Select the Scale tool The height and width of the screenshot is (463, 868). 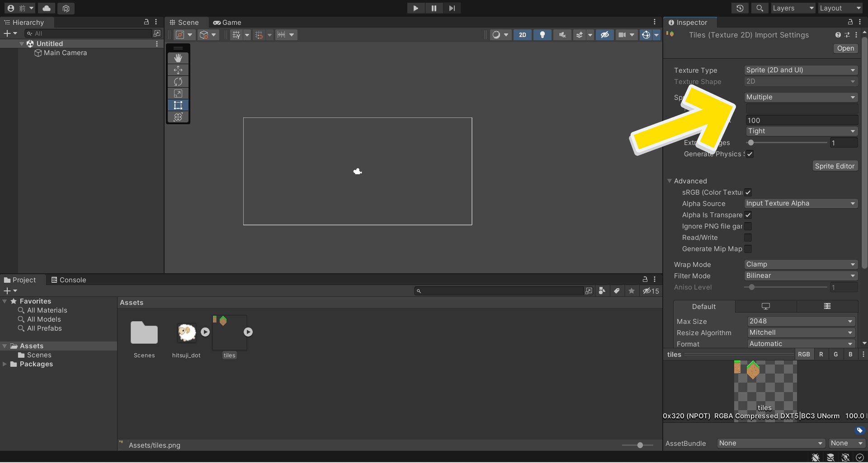pos(178,93)
